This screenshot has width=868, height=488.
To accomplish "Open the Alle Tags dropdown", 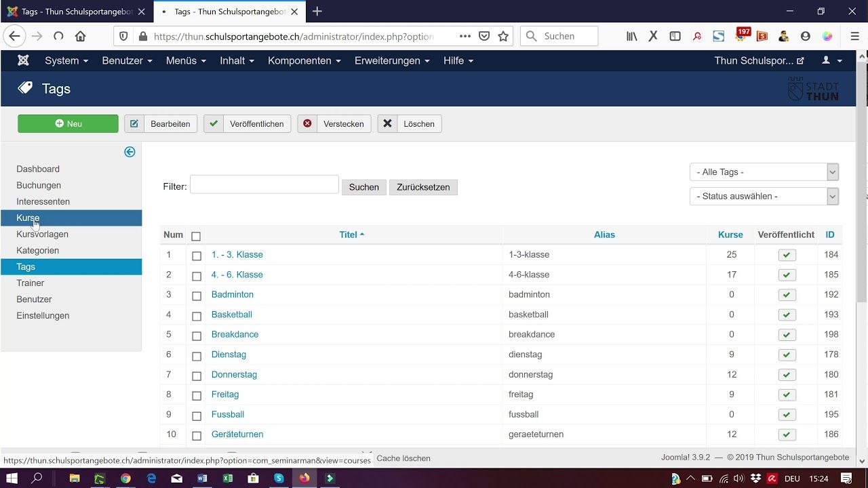I will tap(764, 172).
